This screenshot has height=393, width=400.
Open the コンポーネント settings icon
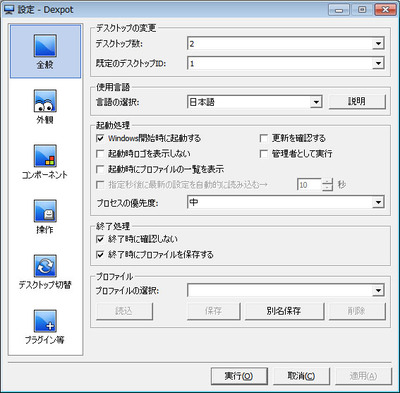(45, 156)
